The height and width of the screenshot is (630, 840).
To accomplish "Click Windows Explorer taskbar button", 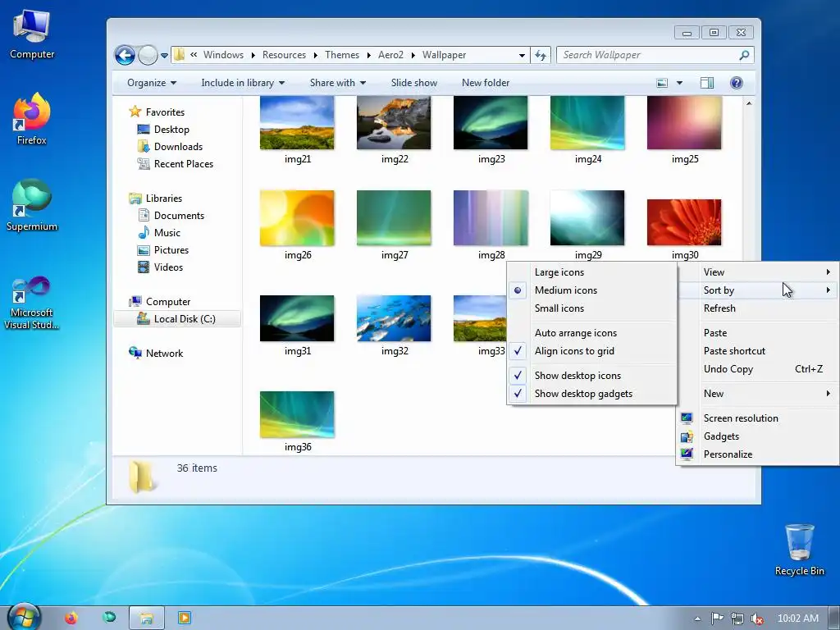I will tap(146, 619).
